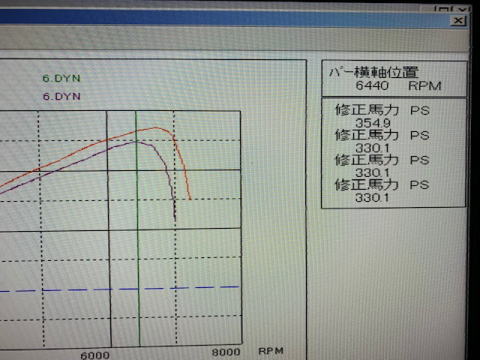Click the orange curve's falling end point

pyautogui.click(x=190, y=199)
